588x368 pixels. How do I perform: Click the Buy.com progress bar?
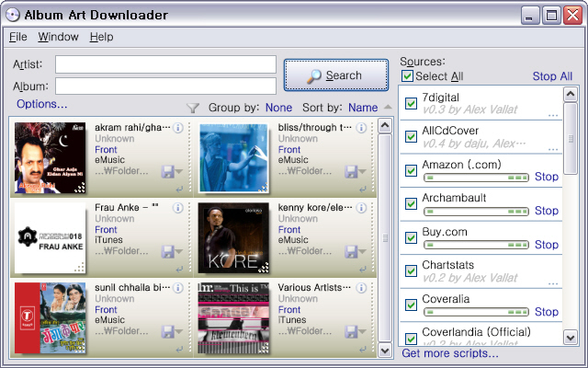tap(476, 245)
